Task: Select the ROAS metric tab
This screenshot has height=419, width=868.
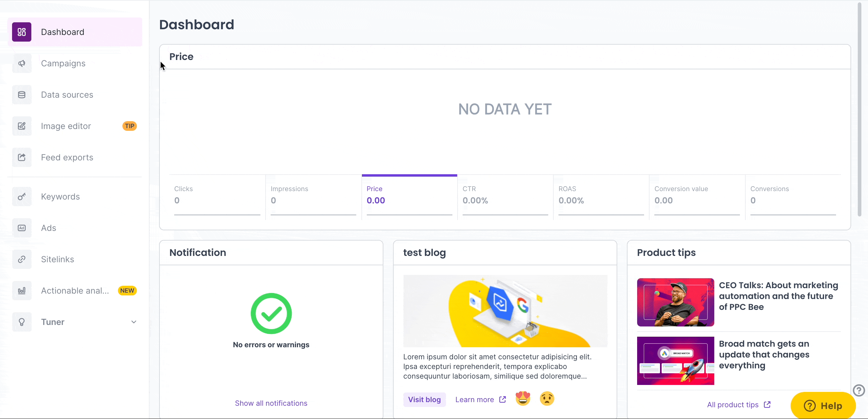Action: coord(601,196)
